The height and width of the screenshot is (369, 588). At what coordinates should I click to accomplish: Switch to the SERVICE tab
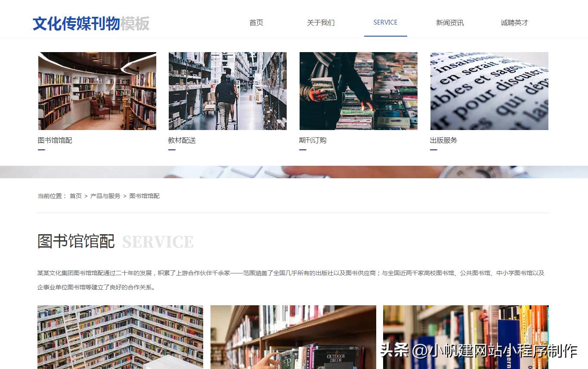[x=385, y=23]
